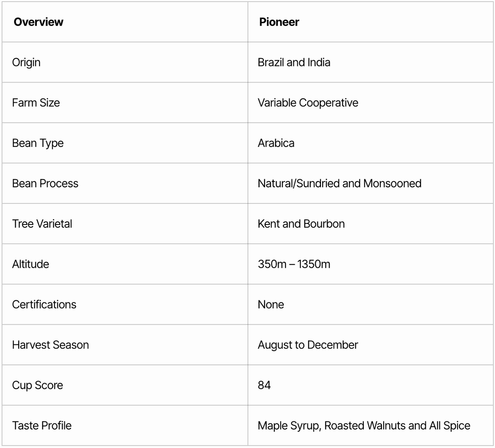This screenshot has height=448, width=495.
Task: Click the Arabica cell
Action: tap(276, 143)
